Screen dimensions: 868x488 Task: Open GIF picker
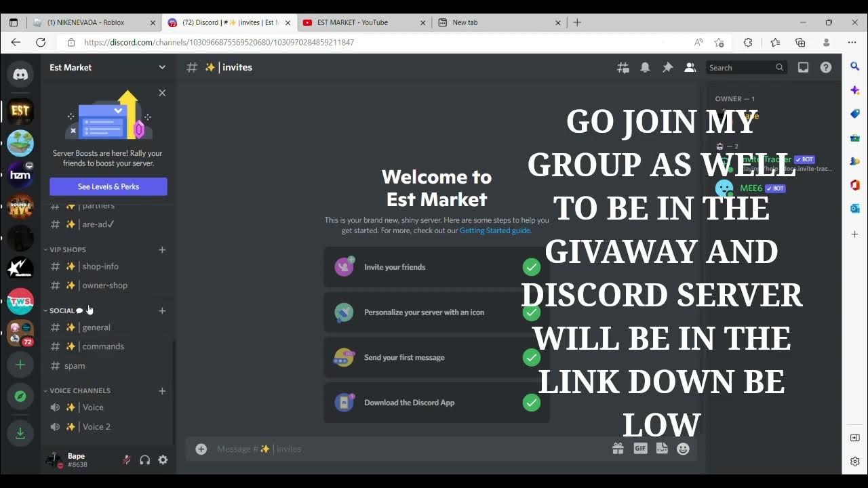click(x=640, y=449)
